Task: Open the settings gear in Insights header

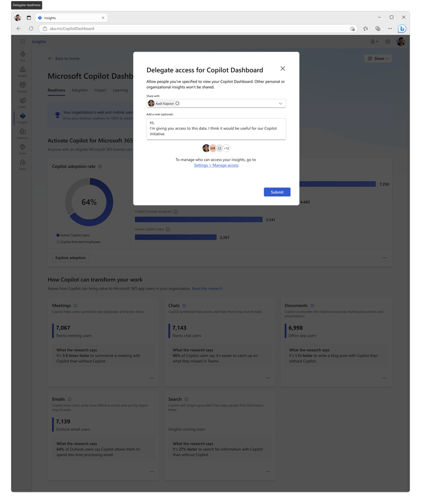Action: 388,41
